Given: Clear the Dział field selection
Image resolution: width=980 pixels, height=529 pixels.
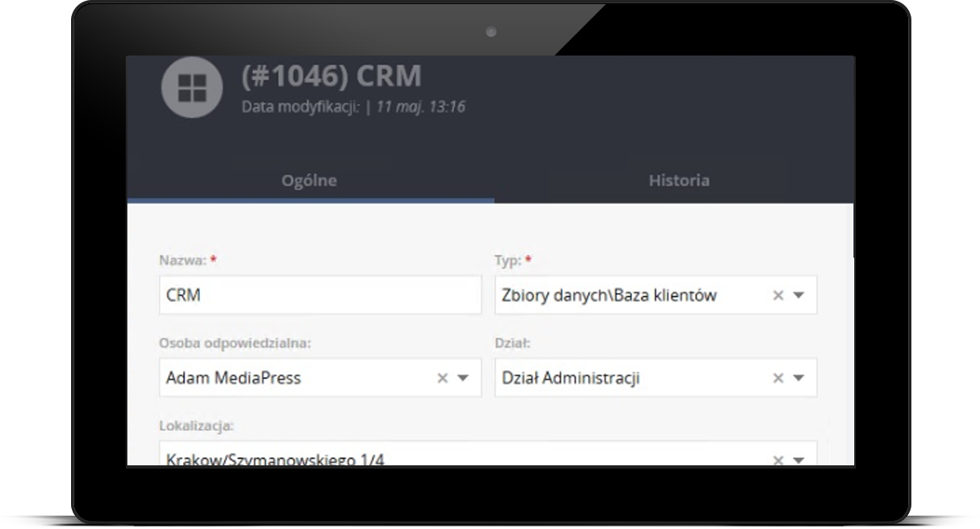Looking at the screenshot, I should click(778, 378).
